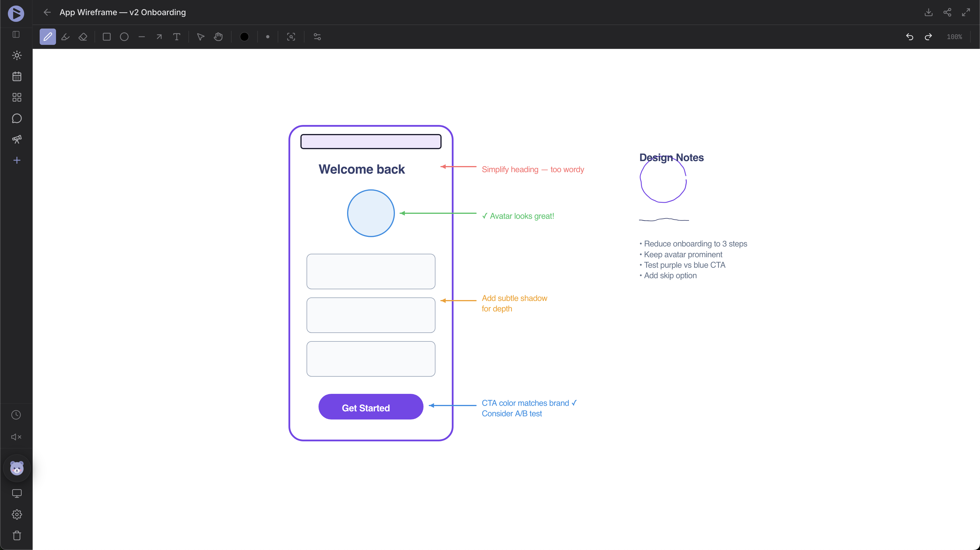Select the Rectangle shape tool
980x550 pixels.
coord(106,36)
